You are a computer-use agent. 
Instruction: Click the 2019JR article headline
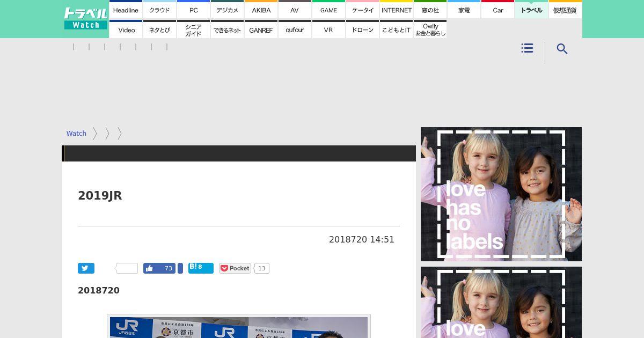tap(100, 196)
